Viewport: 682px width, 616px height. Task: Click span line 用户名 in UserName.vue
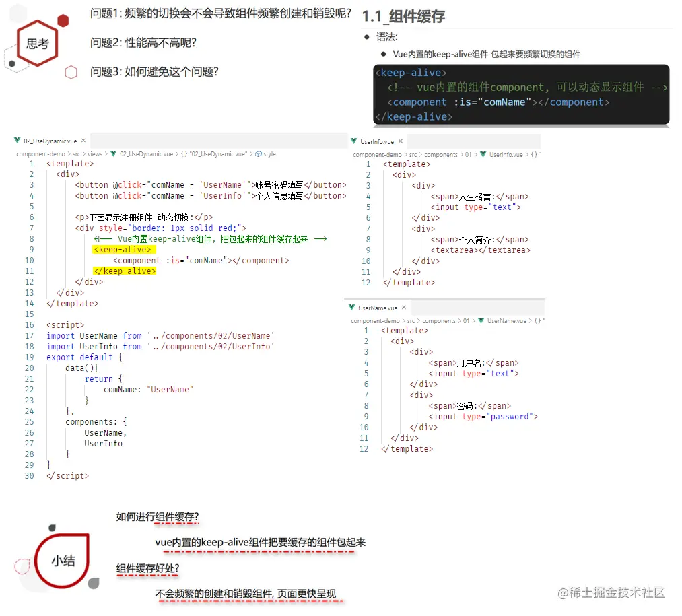(473, 362)
